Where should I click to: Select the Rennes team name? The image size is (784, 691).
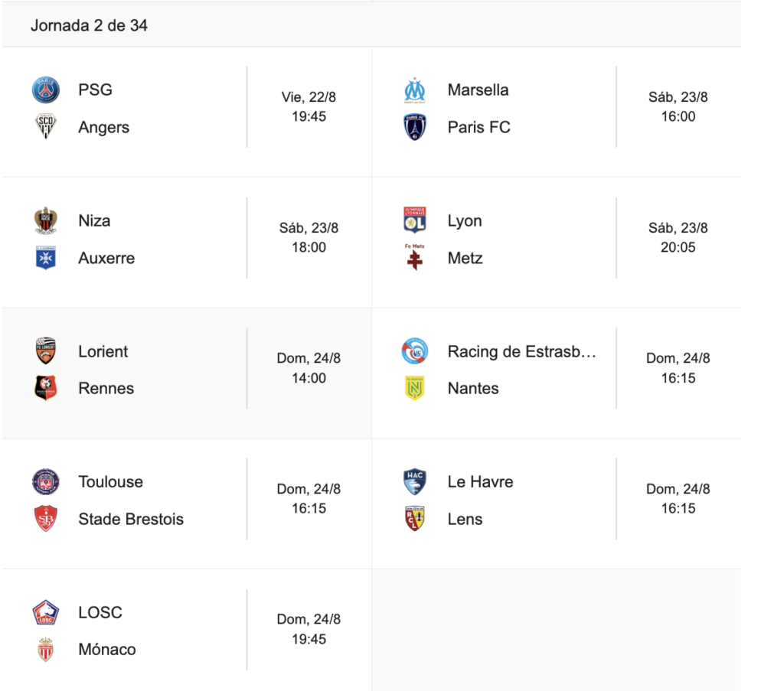[x=106, y=388]
